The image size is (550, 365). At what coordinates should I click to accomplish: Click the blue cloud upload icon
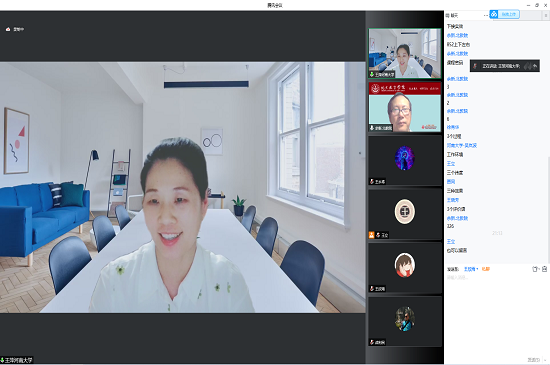(494, 14)
